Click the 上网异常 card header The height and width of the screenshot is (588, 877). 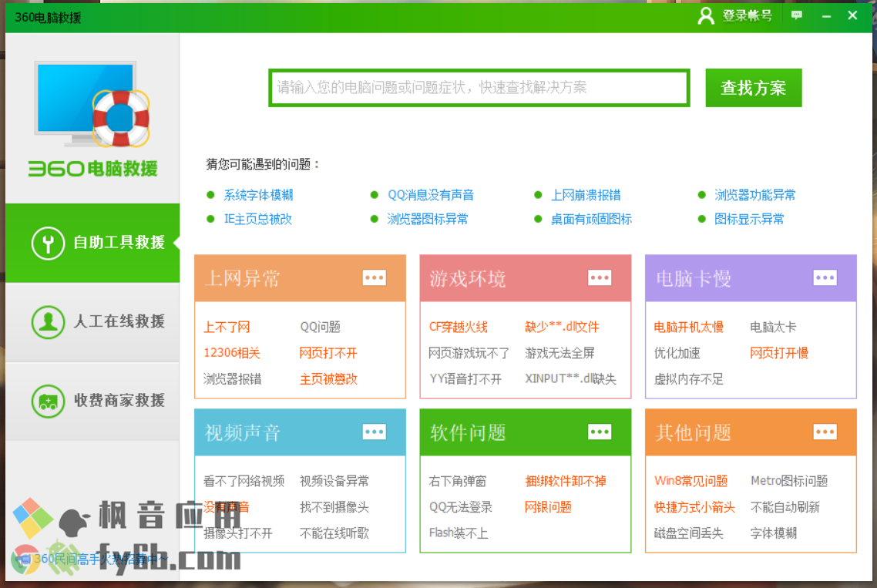pyautogui.click(x=301, y=278)
